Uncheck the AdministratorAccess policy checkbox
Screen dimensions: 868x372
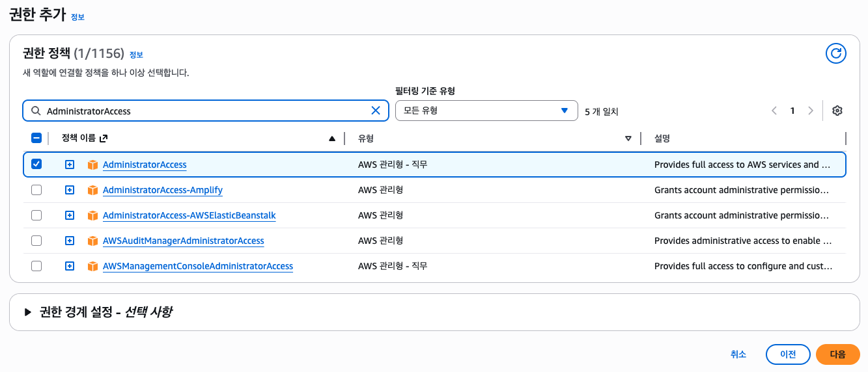click(x=36, y=164)
